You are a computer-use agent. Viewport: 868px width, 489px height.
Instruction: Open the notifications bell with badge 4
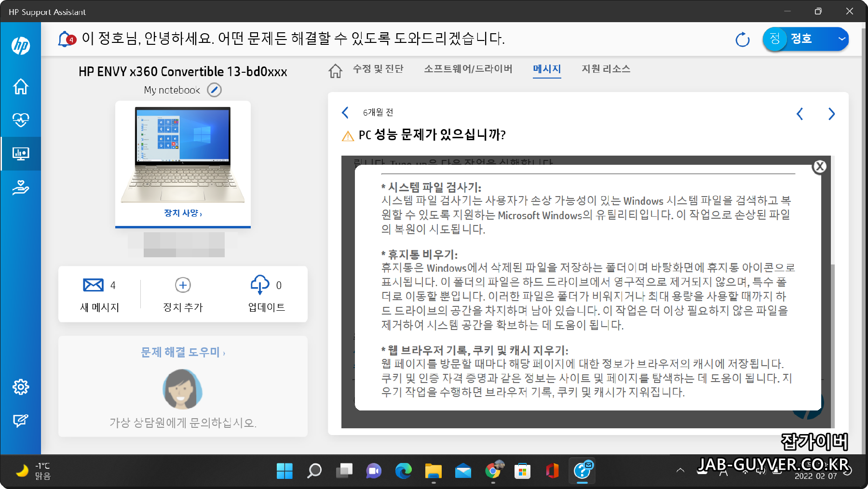67,39
